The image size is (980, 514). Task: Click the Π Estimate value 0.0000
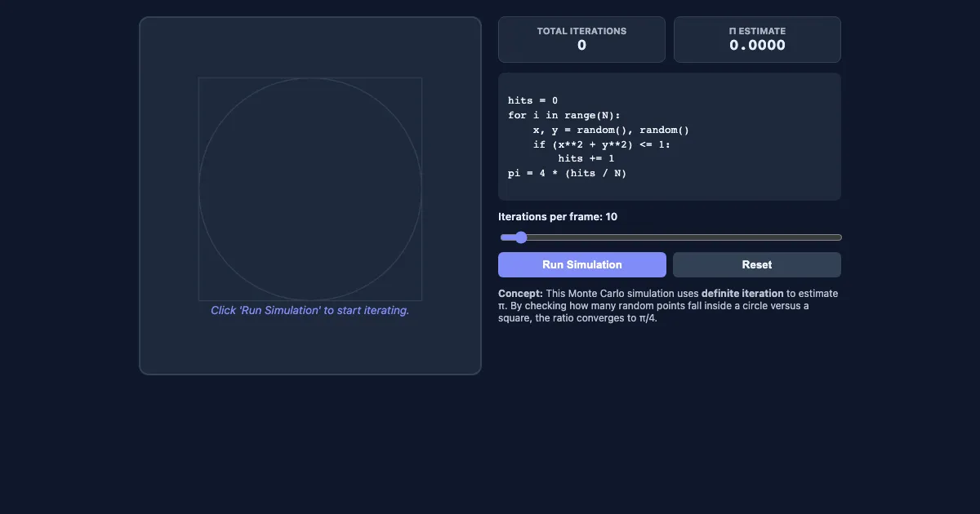(x=757, y=46)
